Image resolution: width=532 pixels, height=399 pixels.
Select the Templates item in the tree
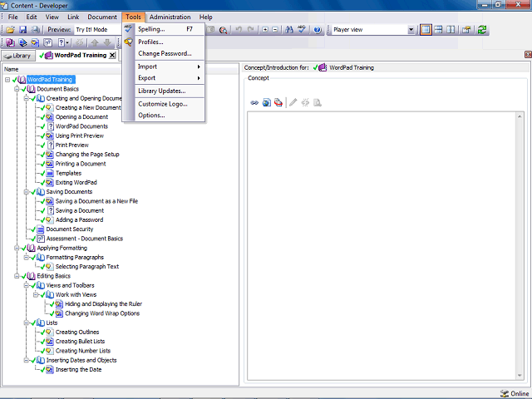coord(68,174)
